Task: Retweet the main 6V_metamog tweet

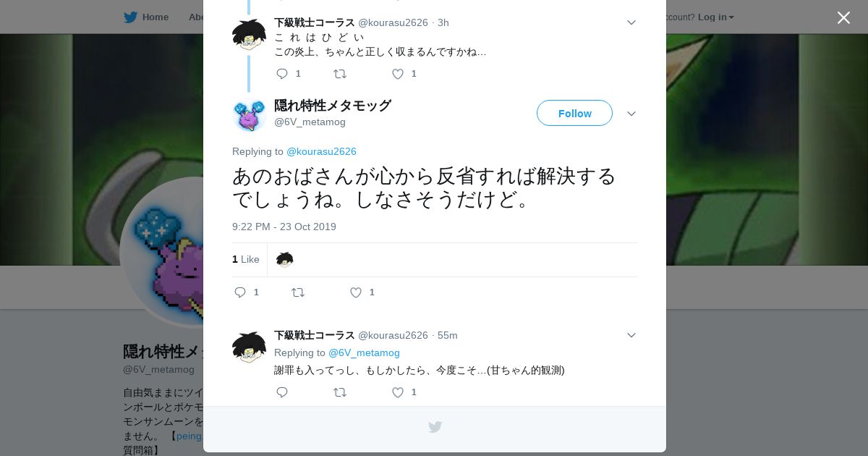Action: pyautogui.click(x=298, y=292)
